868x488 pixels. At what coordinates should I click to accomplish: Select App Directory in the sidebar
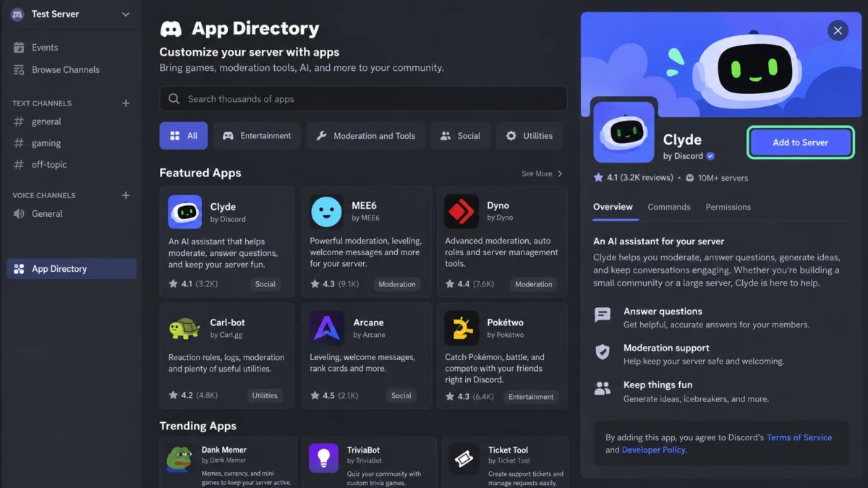click(x=71, y=269)
